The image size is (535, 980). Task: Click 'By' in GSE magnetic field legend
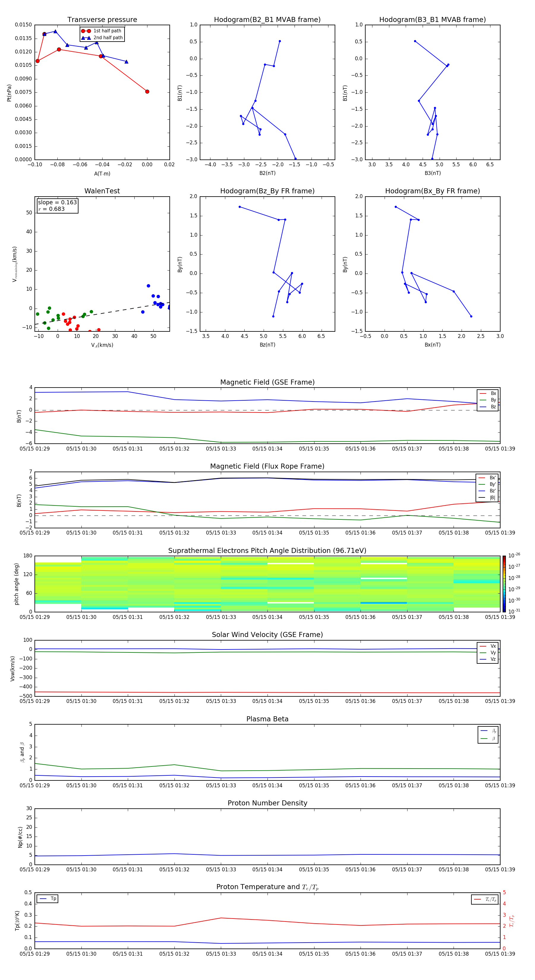click(x=493, y=400)
